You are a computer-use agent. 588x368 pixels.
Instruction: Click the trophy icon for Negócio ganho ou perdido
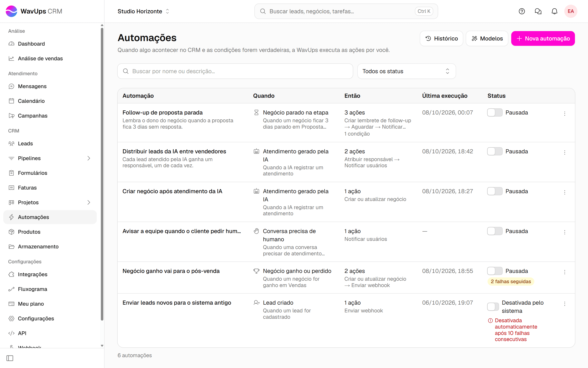click(x=256, y=271)
